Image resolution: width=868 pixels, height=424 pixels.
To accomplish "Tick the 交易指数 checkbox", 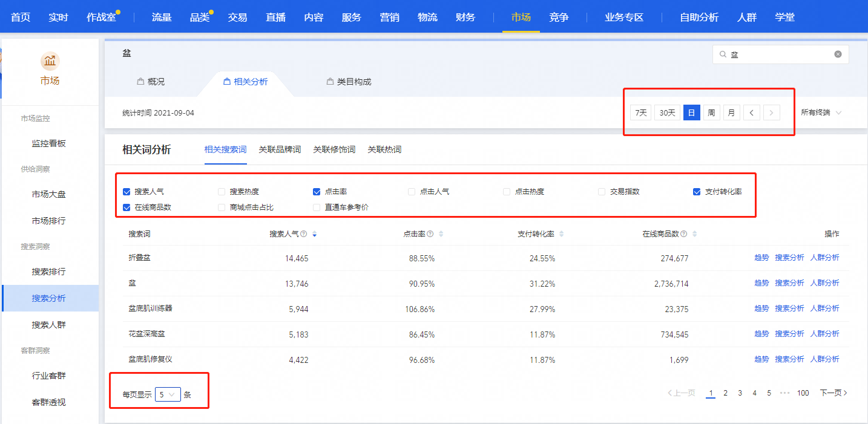I will pyautogui.click(x=602, y=192).
